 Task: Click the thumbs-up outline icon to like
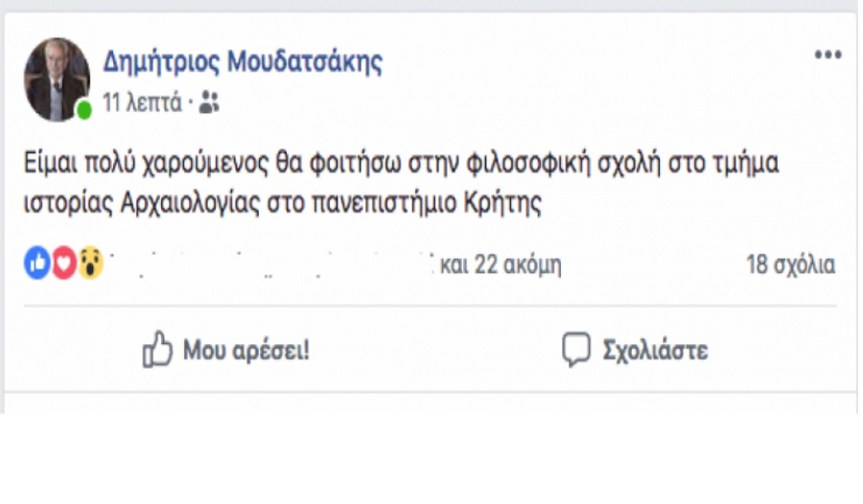(x=156, y=351)
